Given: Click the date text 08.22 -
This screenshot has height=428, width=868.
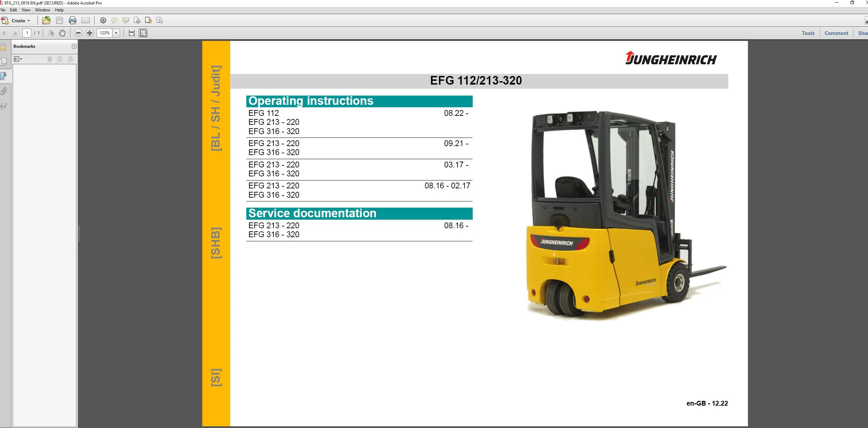Looking at the screenshot, I should [456, 113].
